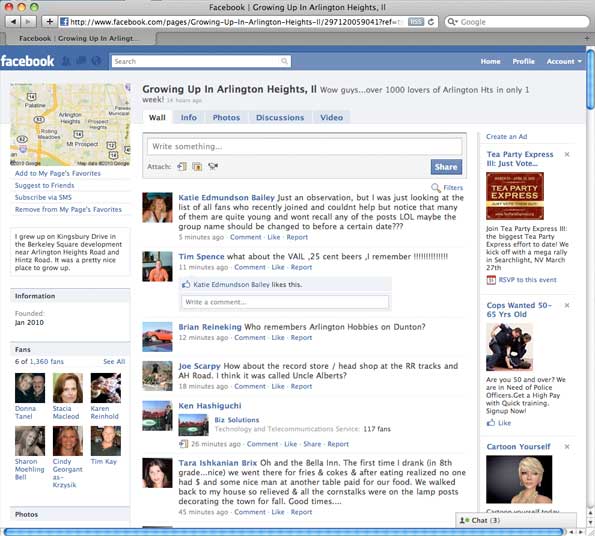This screenshot has width=595, height=536.
Task: Close the Cops Wanted ad
Action: tap(567, 305)
